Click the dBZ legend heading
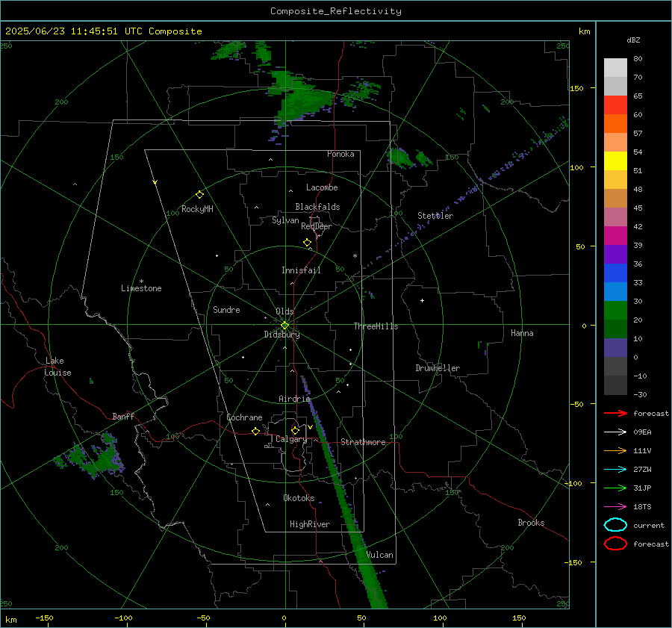 633,40
